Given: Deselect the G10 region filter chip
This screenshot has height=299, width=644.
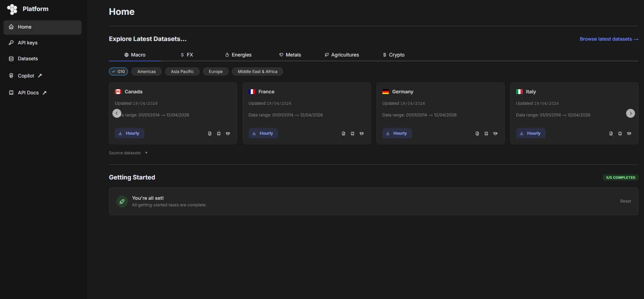Looking at the screenshot, I should point(118,72).
